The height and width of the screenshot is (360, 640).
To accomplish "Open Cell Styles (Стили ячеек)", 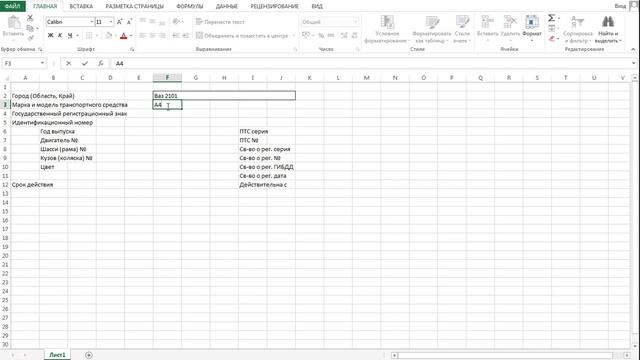I will point(462,29).
